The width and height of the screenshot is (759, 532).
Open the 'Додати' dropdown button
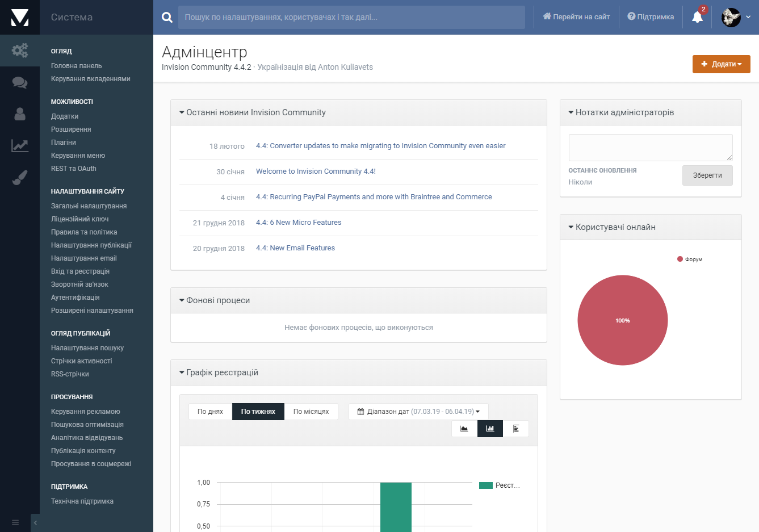point(722,64)
